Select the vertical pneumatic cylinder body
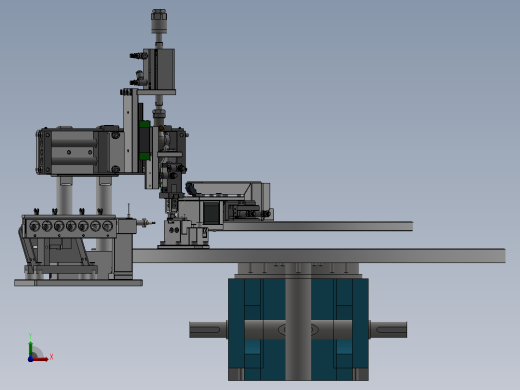The width and height of the screenshot is (520, 390). click(159, 69)
